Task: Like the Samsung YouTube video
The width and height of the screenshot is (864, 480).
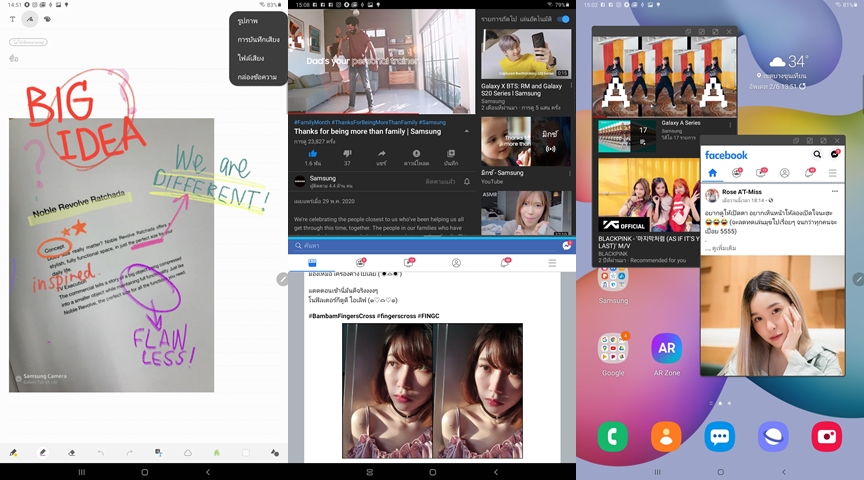Action: pos(313,153)
